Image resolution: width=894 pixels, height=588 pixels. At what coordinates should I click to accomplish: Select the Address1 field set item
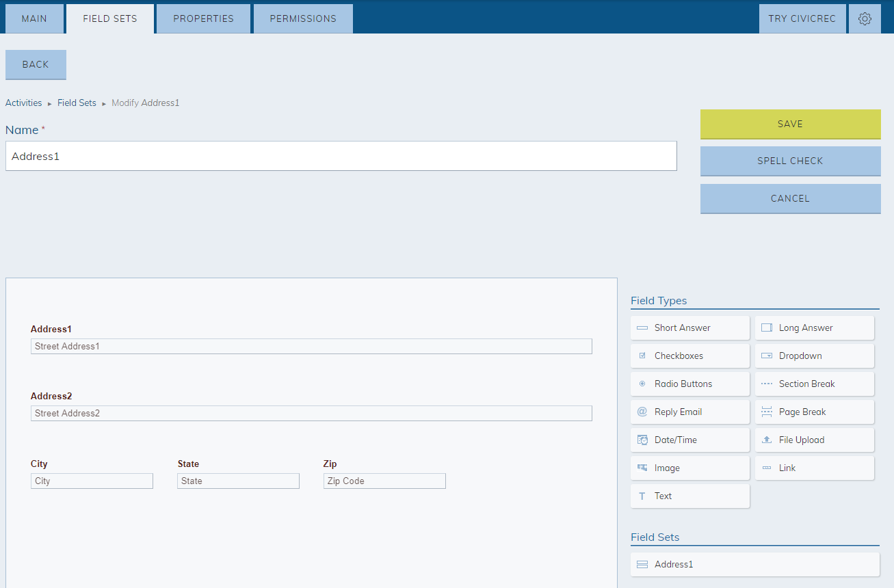pos(755,565)
